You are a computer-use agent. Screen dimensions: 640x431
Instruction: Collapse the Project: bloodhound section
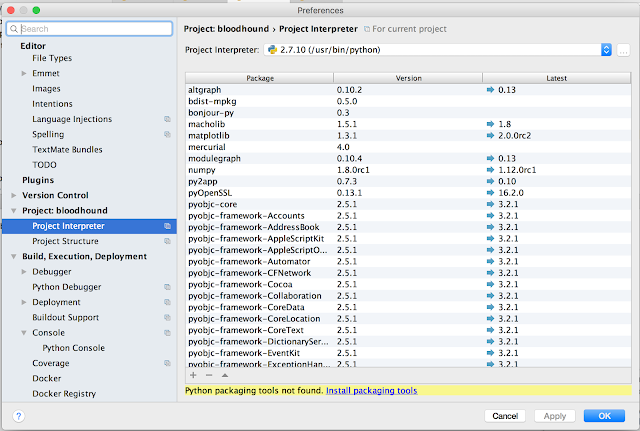coord(13,211)
